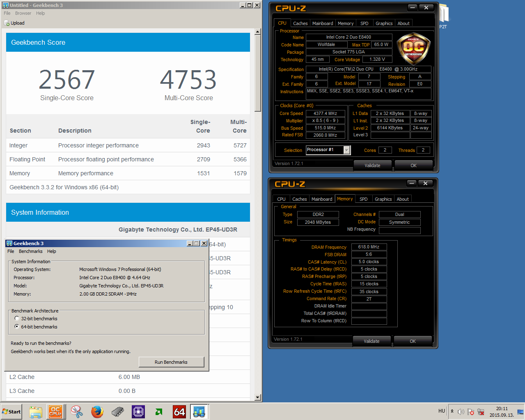Select the 32-bit benchmarks radio button
This screenshot has width=525, height=420.
pyautogui.click(x=16, y=318)
